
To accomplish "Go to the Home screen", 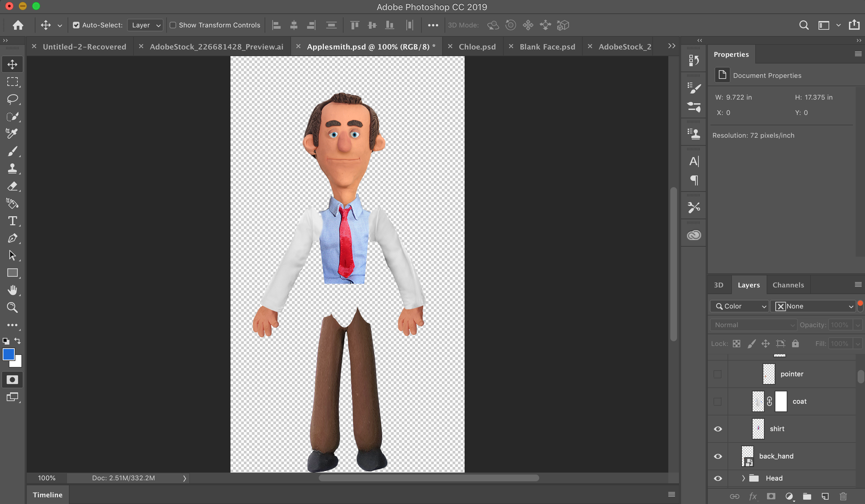I will click(18, 25).
